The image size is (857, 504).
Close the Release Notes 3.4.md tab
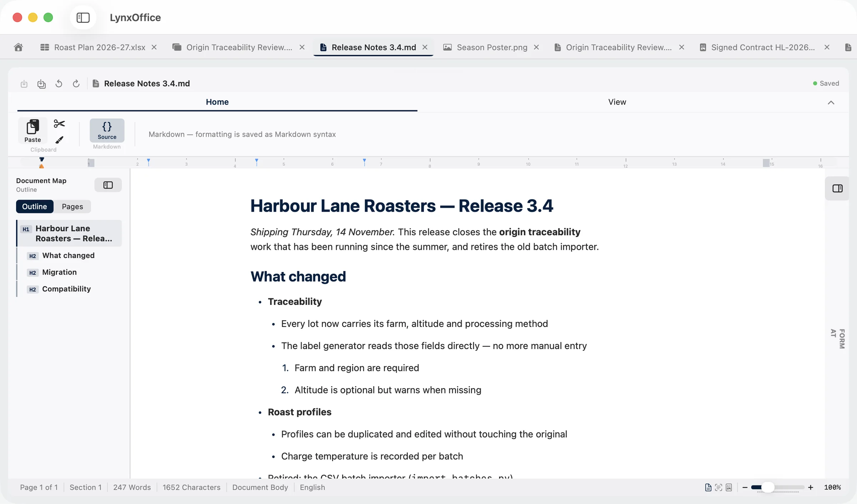coord(425,47)
